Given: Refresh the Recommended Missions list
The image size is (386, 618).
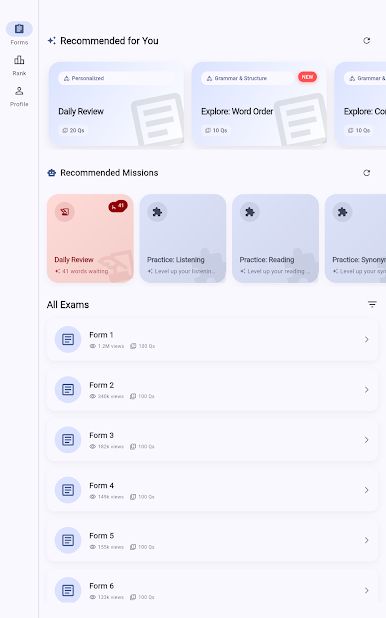Looking at the screenshot, I should (367, 173).
